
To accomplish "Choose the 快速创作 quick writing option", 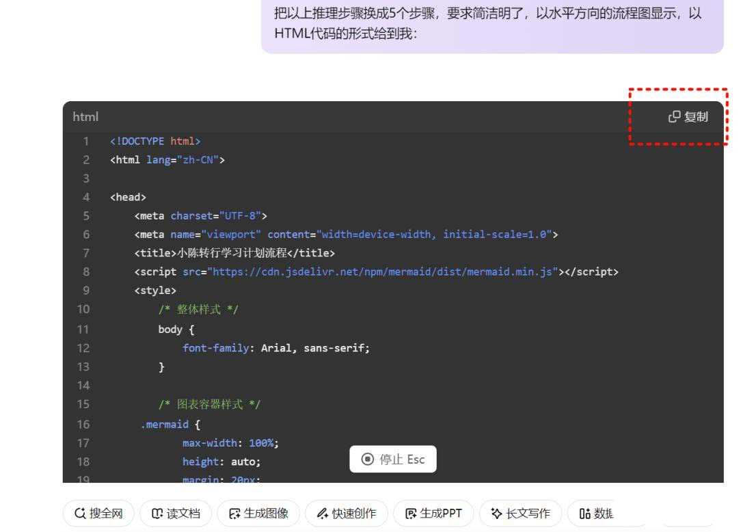I will pyautogui.click(x=346, y=514).
